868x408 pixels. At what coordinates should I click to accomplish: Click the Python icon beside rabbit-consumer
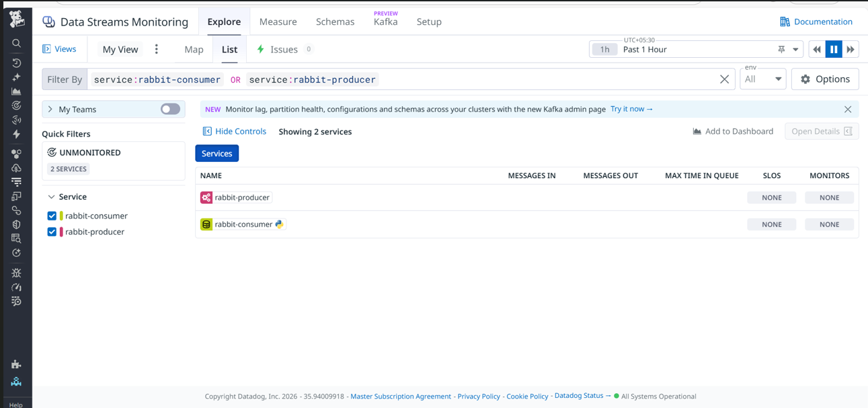(280, 225)
